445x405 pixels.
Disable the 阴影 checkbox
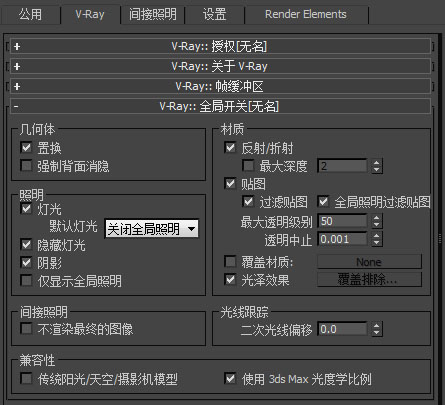coord(26,263)
